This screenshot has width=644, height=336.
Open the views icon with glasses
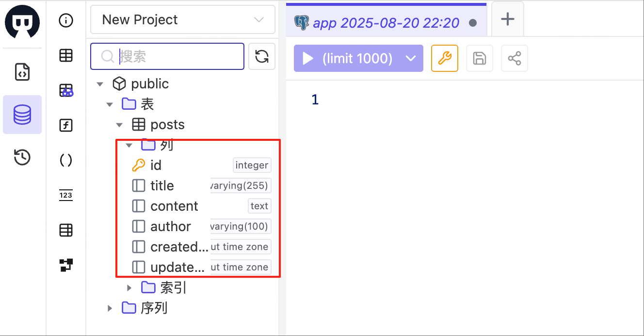[x=66, y=90]
